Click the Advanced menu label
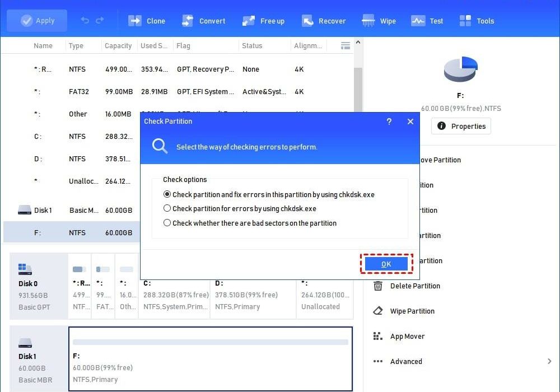 click(406, 361)
